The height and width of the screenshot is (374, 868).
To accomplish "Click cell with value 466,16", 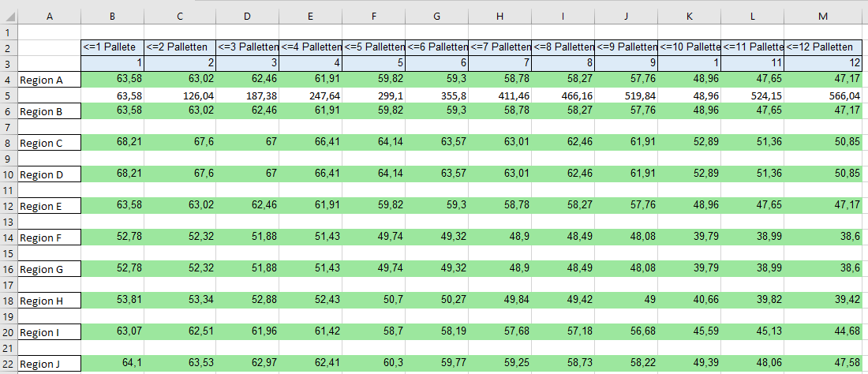I will pyautogui.click(x=563, y=95).
